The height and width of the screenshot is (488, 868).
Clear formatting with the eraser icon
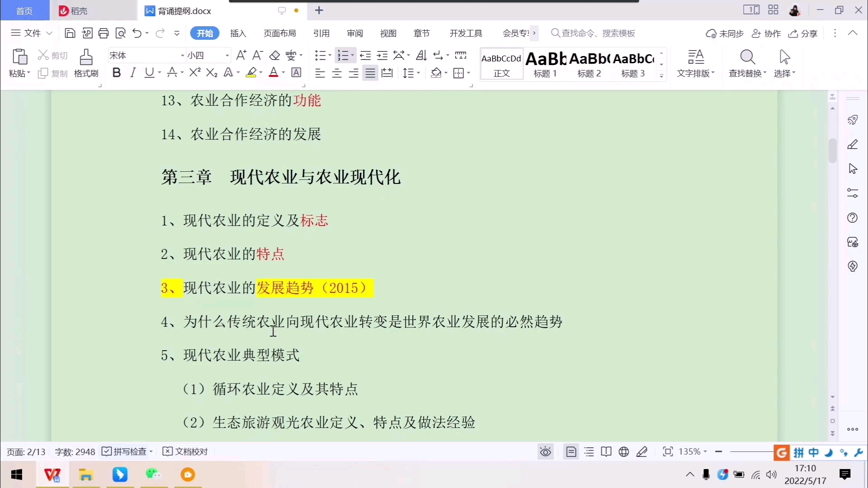click(x=274, y=55)
